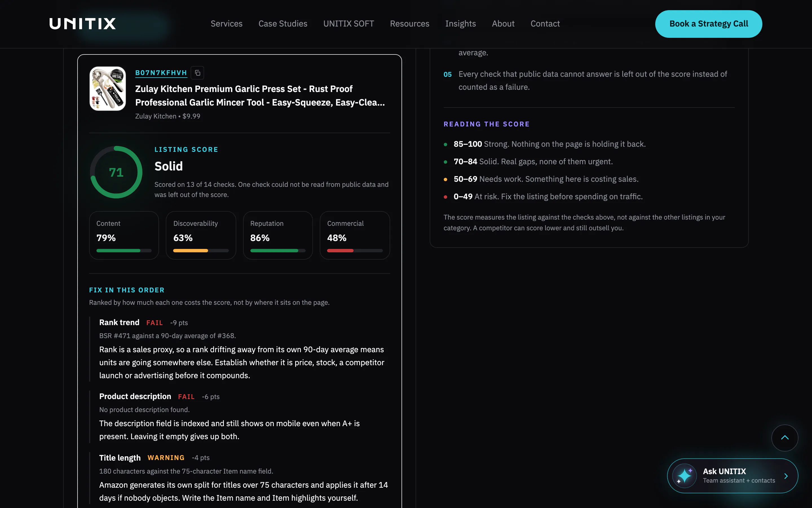
Task: Click the FAIL label beside Rank trend
Action: coord(154,323)
